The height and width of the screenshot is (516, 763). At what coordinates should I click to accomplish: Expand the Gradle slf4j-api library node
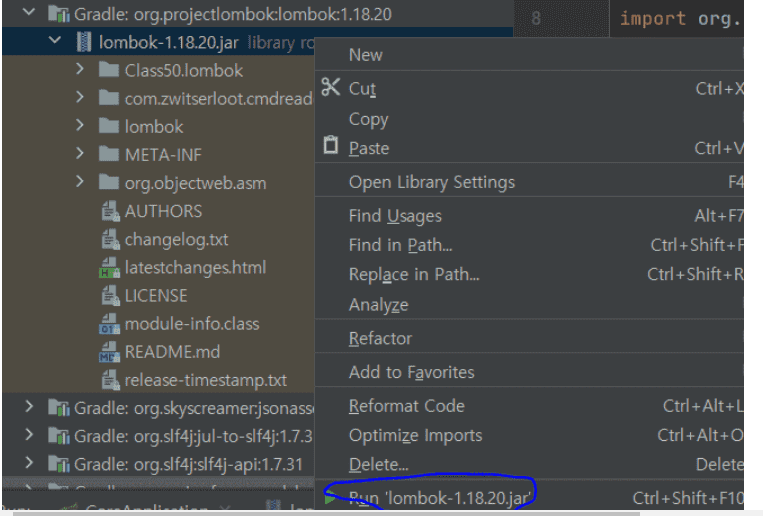point(29,463)
